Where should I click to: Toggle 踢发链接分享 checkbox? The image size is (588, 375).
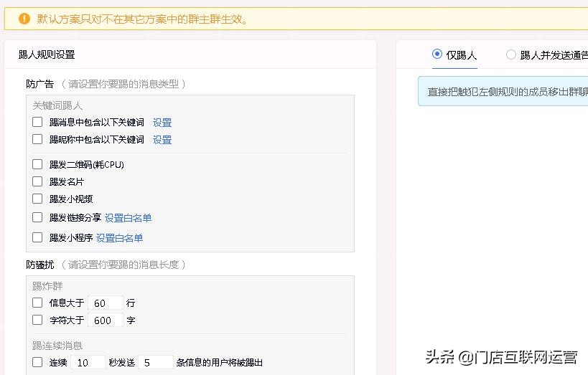[37, 217]
